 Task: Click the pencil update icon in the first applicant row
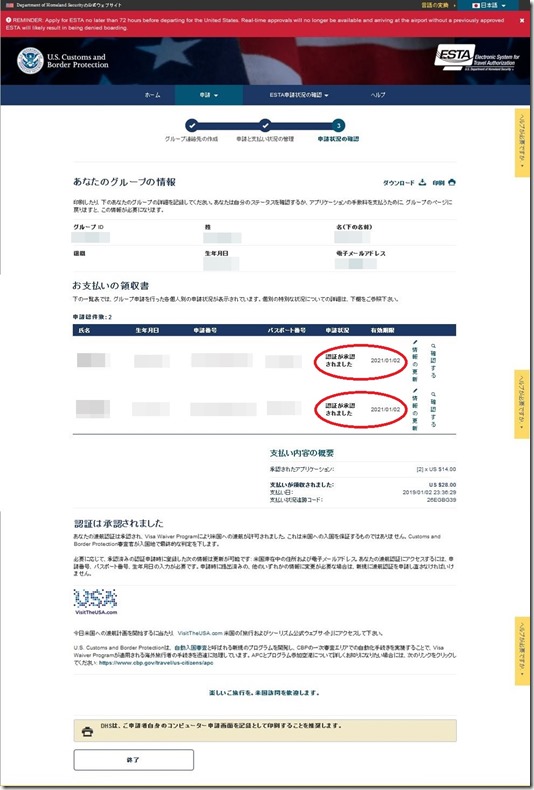pos(415,342)
